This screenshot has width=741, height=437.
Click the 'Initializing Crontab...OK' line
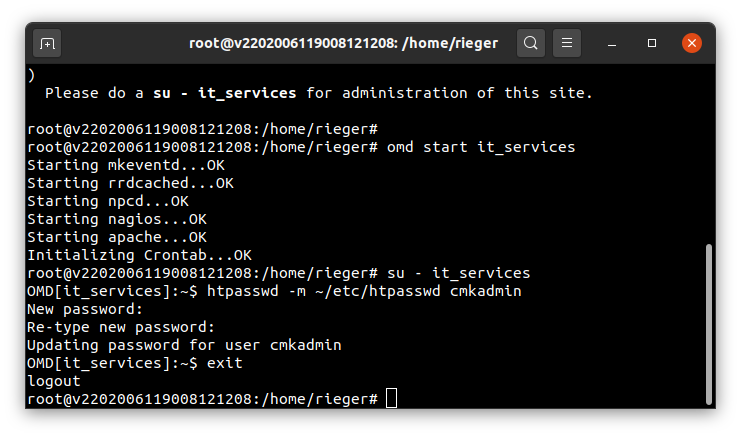coord(139,255)
